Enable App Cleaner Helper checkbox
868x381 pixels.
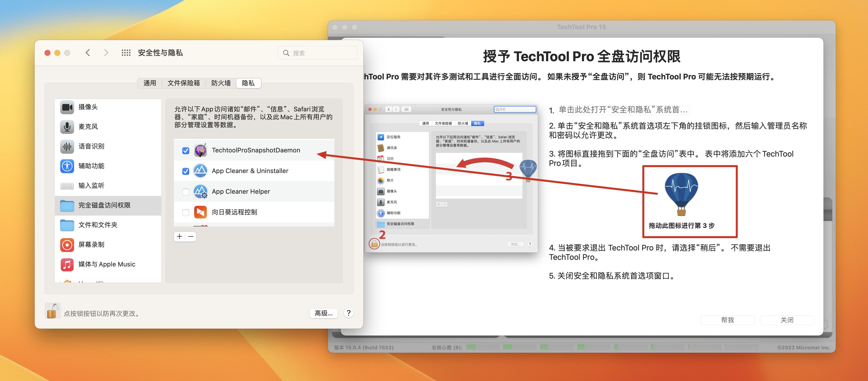186,192
